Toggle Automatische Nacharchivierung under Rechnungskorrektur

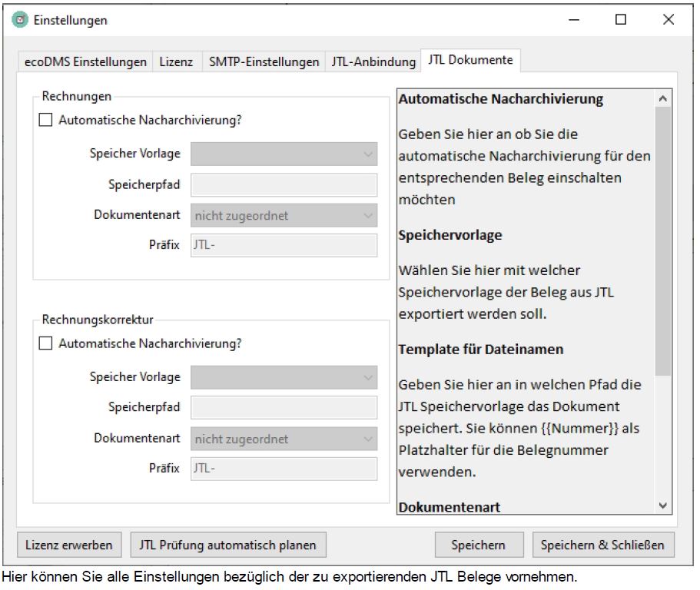point(45,343)
